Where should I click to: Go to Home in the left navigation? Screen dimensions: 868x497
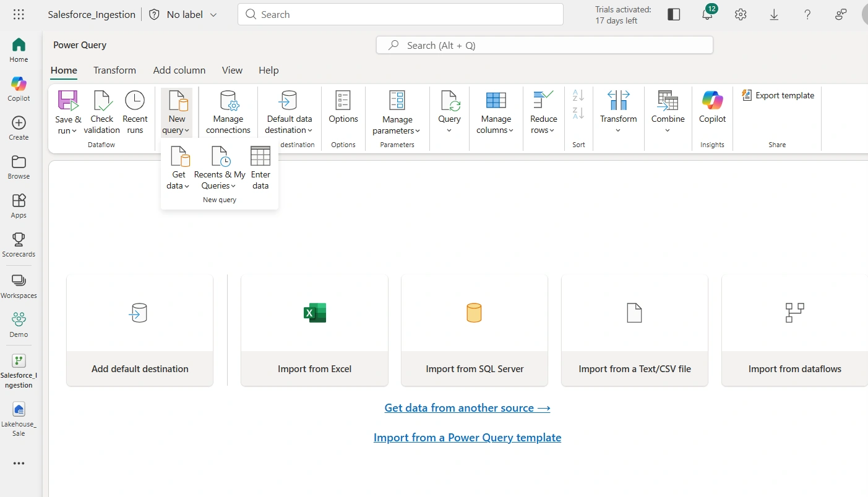19,50
